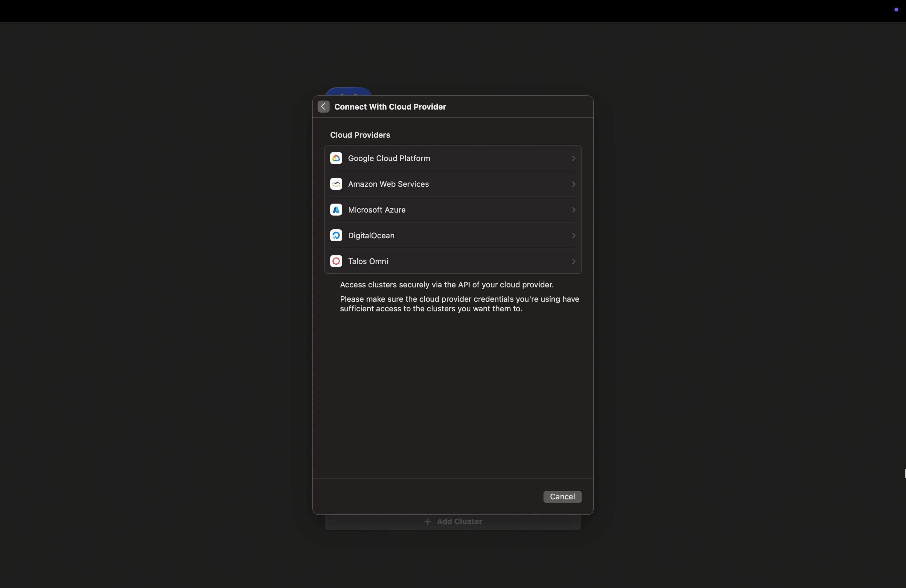This screenshot has width=906, height=588.
Task: Cancel the cloud provider dialog
Action: 562,497
